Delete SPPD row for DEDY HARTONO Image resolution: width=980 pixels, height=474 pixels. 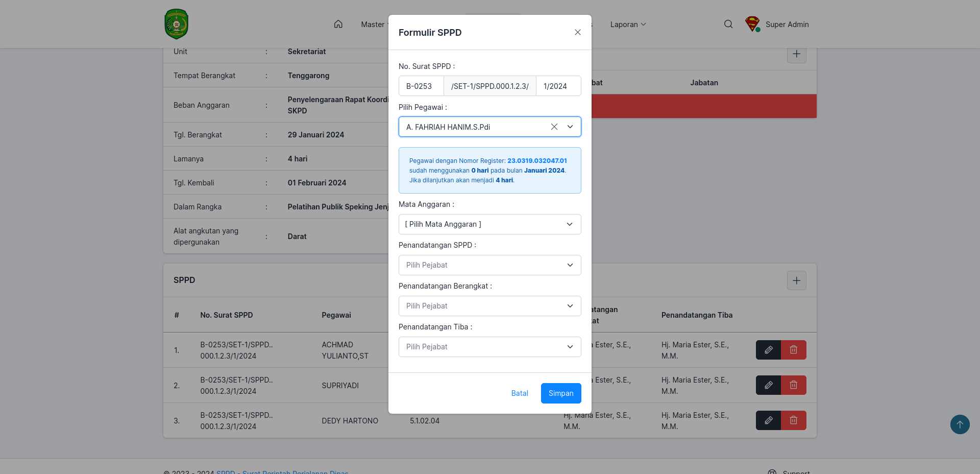pos(794,420)
